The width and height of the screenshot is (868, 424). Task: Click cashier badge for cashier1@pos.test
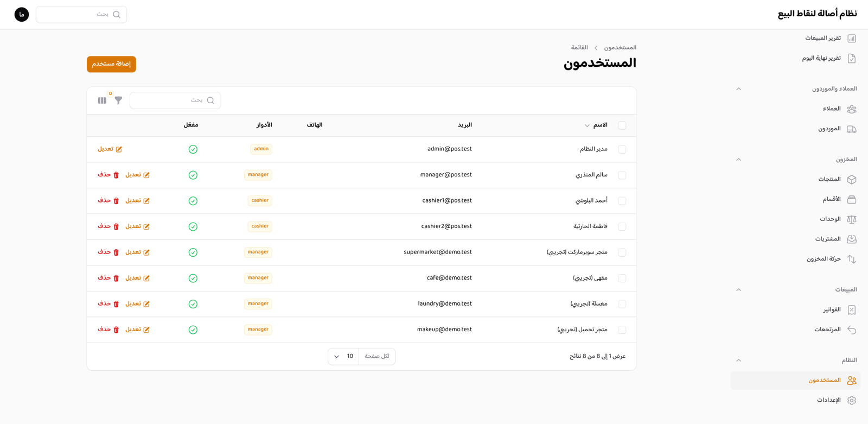point(260,201)
